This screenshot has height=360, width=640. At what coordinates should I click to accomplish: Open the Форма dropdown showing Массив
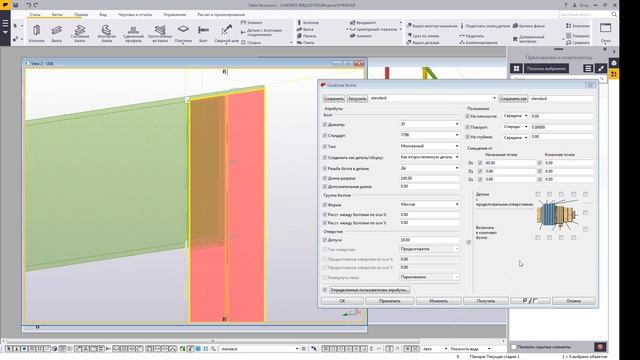pyautogui.click(x=429, y=204)
